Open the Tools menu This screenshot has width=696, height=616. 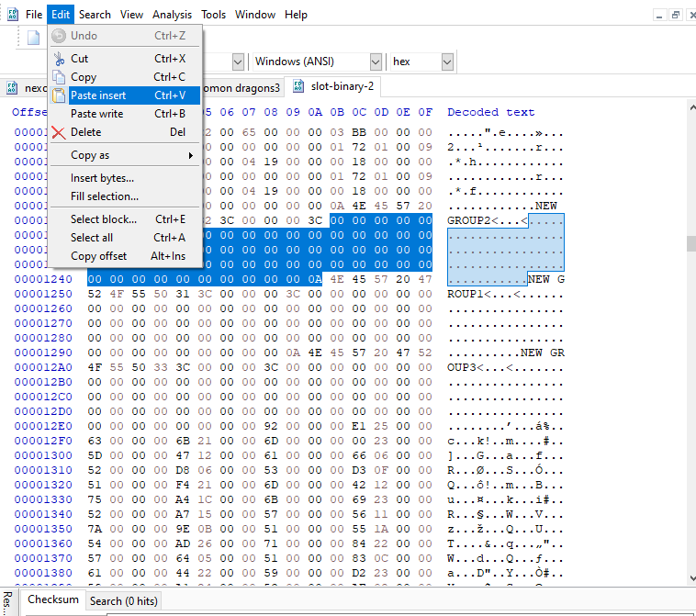[214, 15]
